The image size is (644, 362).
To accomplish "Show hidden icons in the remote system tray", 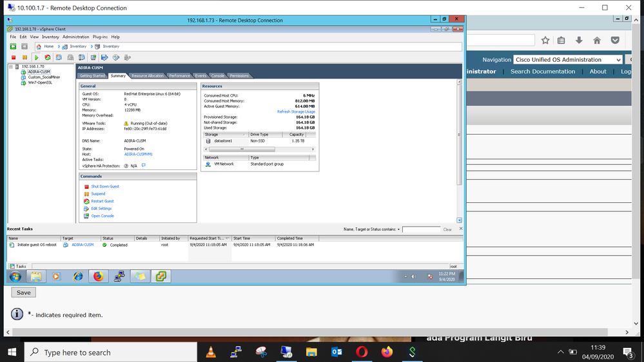I will [405, 276].
